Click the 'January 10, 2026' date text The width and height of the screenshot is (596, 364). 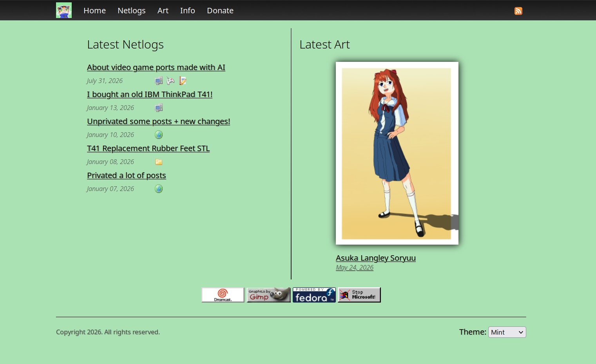111,135
